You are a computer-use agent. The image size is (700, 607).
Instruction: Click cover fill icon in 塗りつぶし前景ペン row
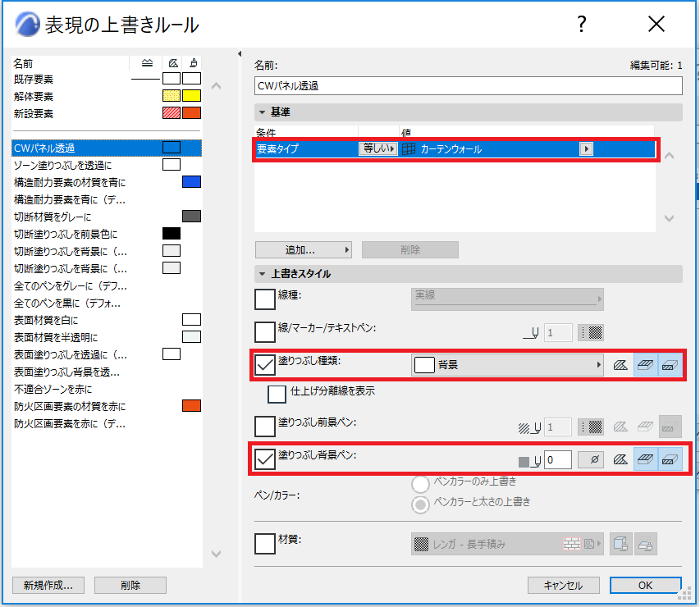[645, 427]
